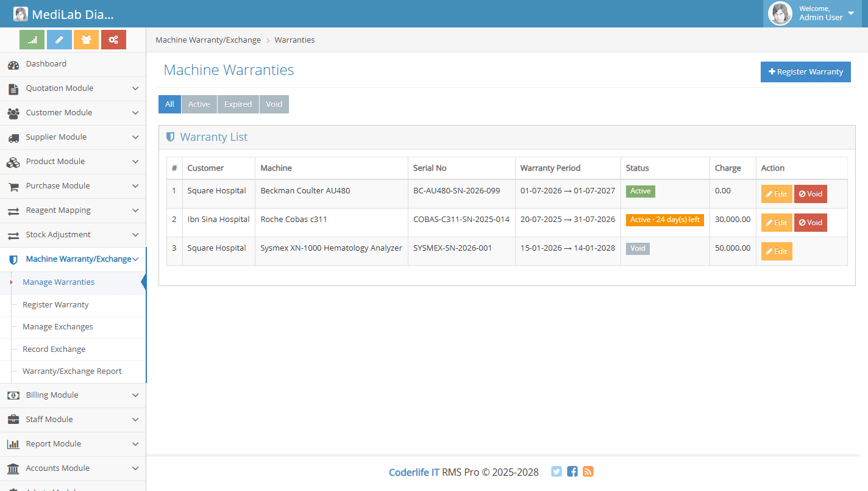Screen dimensions: 868x491
Task: Click the MediLab logo avatar icon
Action: tap(21, 14)
